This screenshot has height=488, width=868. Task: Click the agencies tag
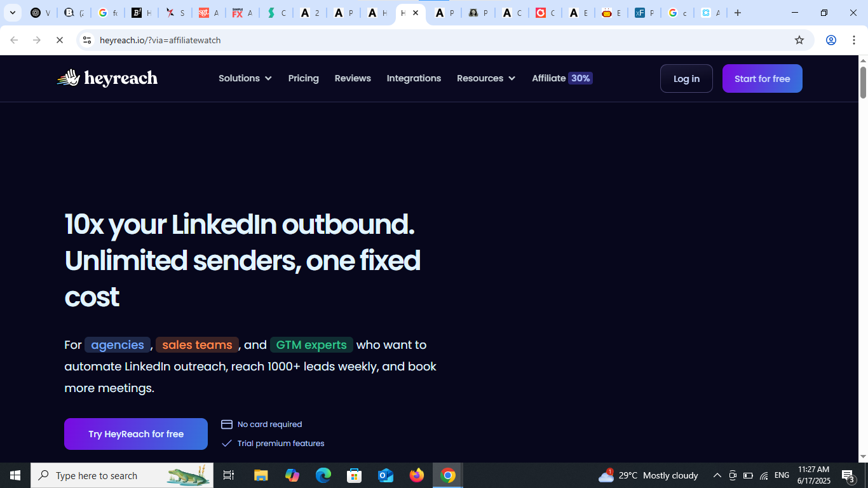pos(118,345)
